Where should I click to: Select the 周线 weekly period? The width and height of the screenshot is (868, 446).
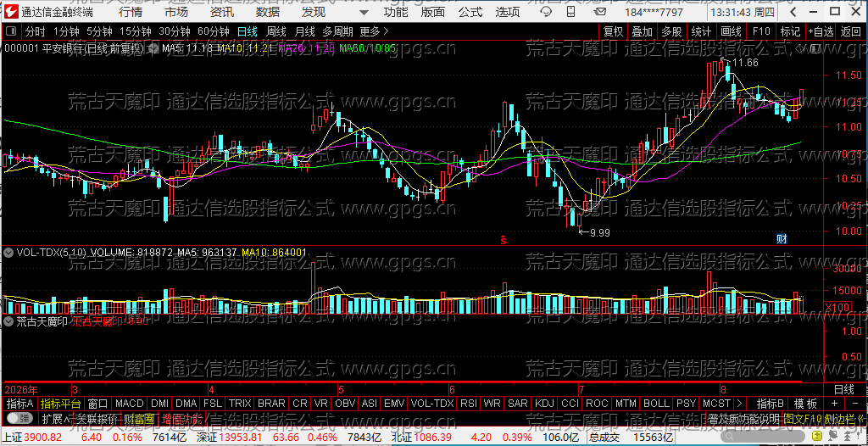click(275, 31)
